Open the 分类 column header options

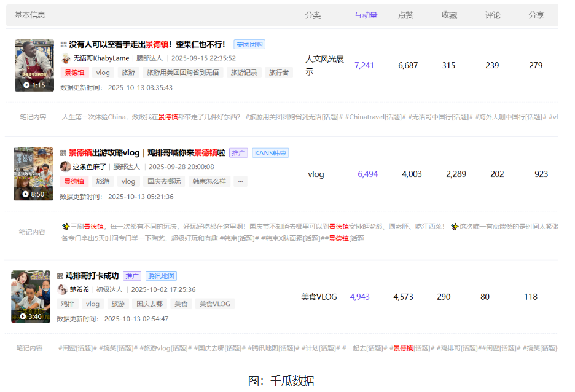[313, 15]
